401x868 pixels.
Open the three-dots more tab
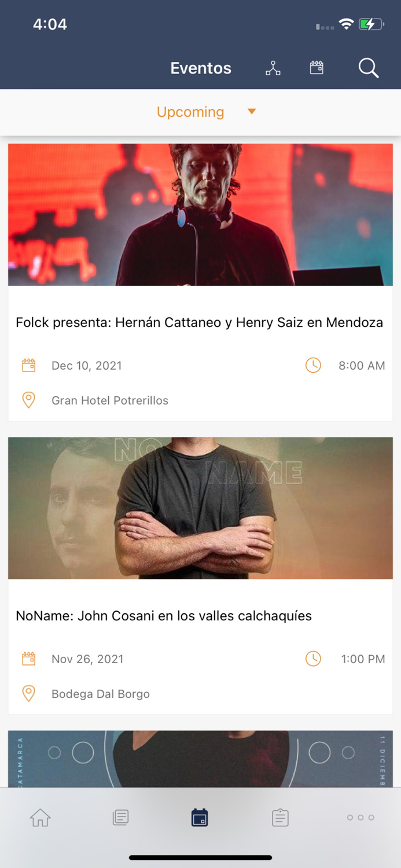tap(360, 818)
